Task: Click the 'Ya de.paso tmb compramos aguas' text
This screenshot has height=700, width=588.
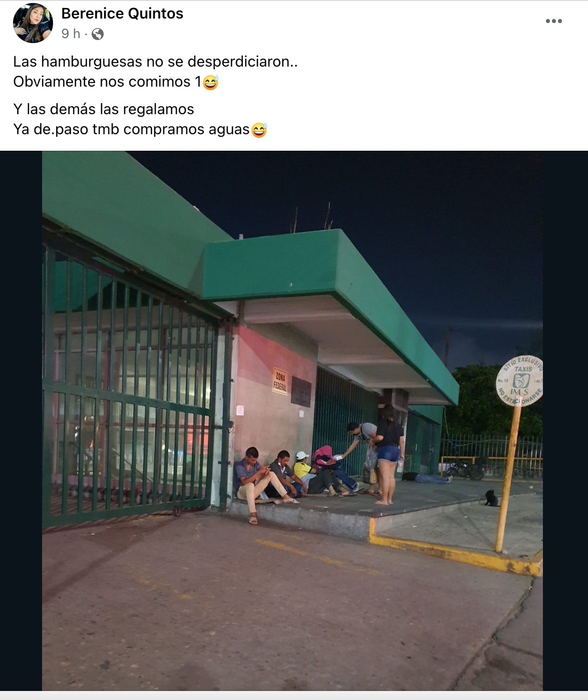Action: click(x=131, y=129)
